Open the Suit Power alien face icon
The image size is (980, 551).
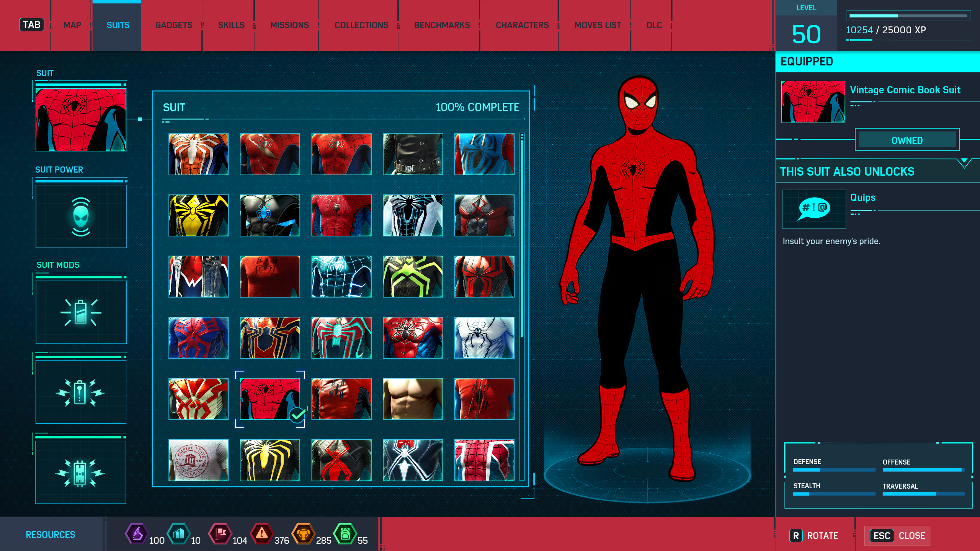pyautogui.click(x=81, y=217)
